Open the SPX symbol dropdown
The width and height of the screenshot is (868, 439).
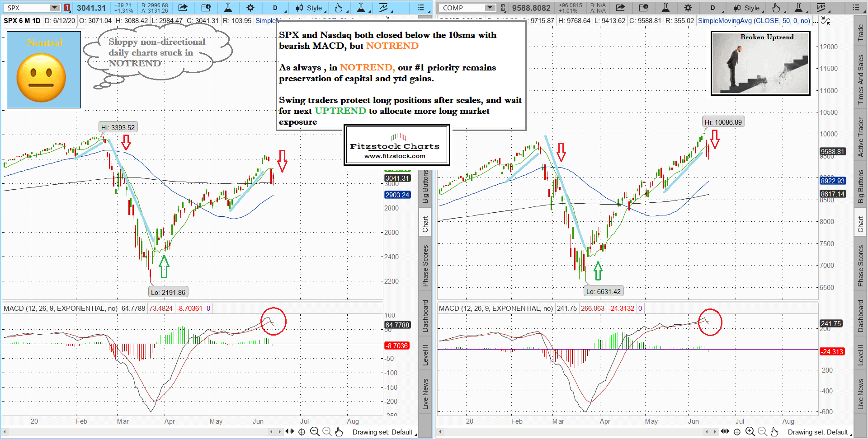click(54, 8)
